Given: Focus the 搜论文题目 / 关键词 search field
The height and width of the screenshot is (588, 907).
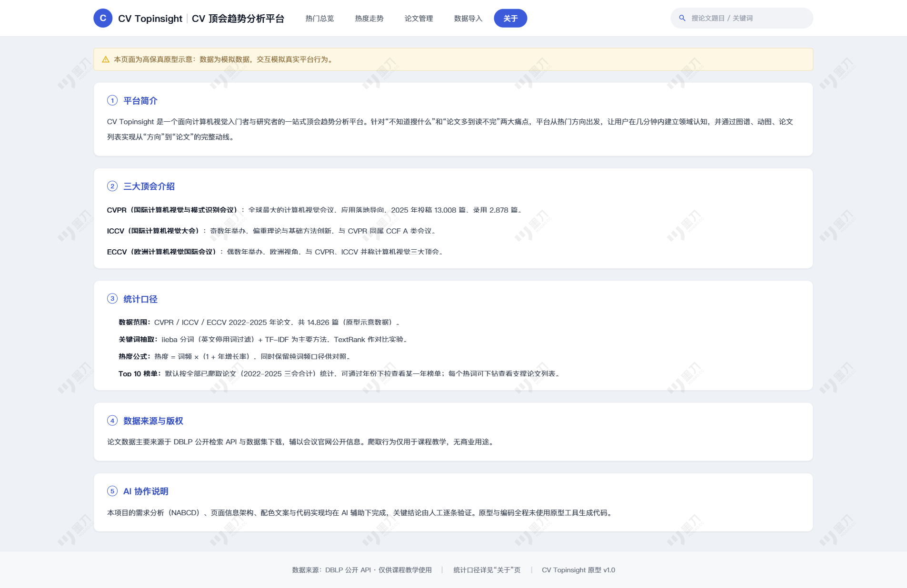Looking at the screenshot, I should [x=742, y=18].
